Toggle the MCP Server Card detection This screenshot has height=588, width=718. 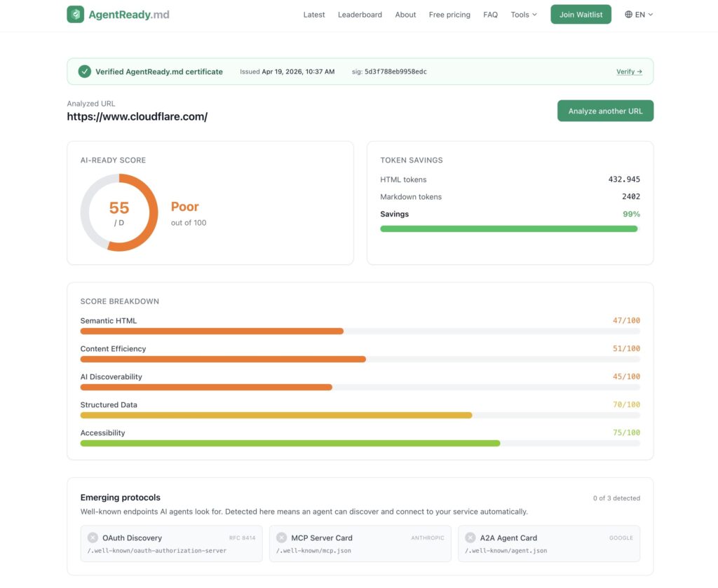pyautogui.click(x=360, y=543)
